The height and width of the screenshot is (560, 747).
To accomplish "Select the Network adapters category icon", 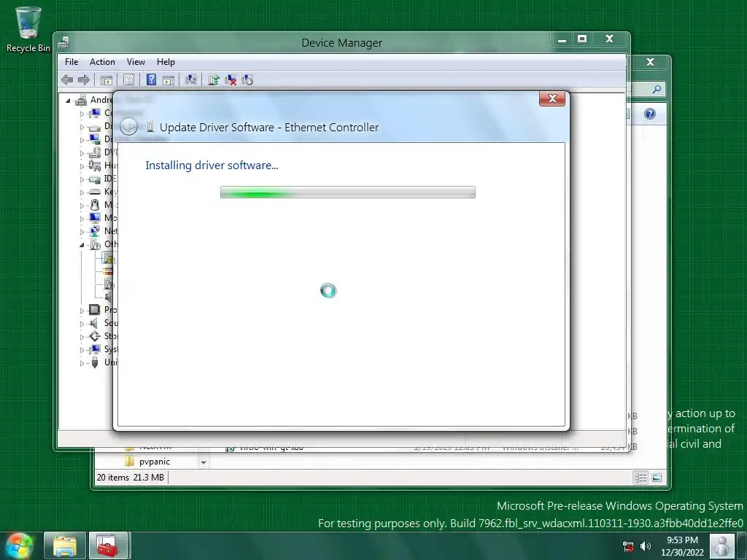I will [95, 231].
